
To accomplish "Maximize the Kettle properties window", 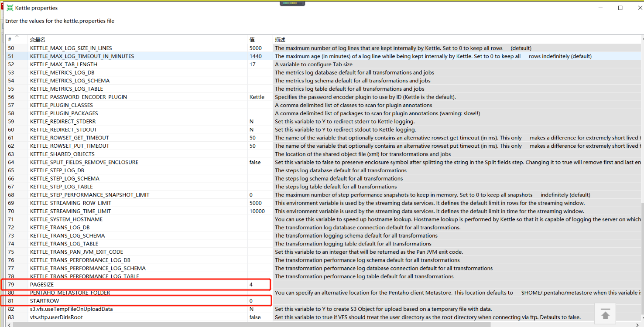I will (620, 8).
